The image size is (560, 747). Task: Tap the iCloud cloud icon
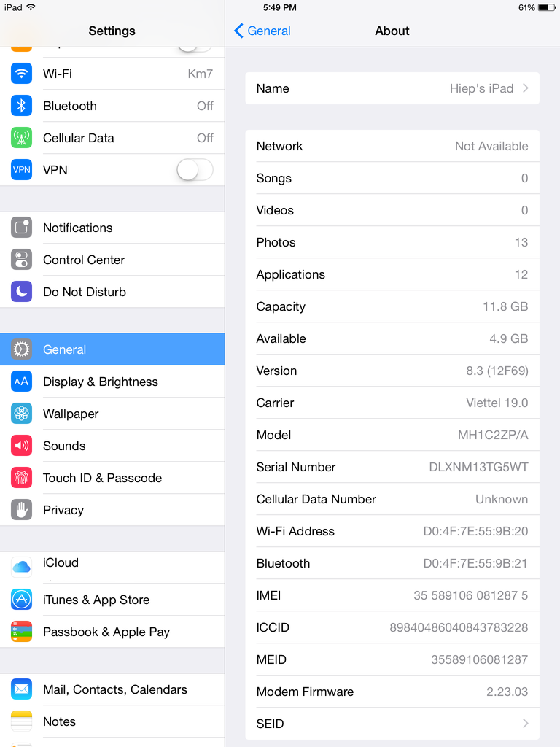21,568
